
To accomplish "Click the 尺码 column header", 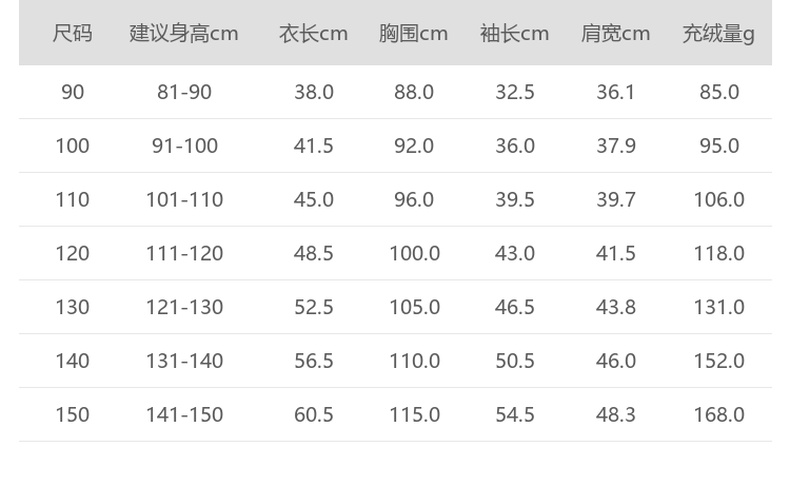I will coord(72,33).
